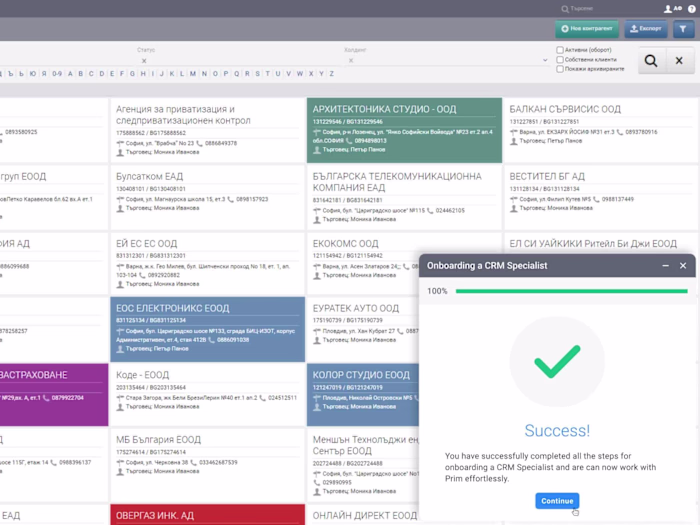Filter by letter M in alphabet bar
Image resolution: width=700 pixels, height=525 pixels.
point(192,74)
